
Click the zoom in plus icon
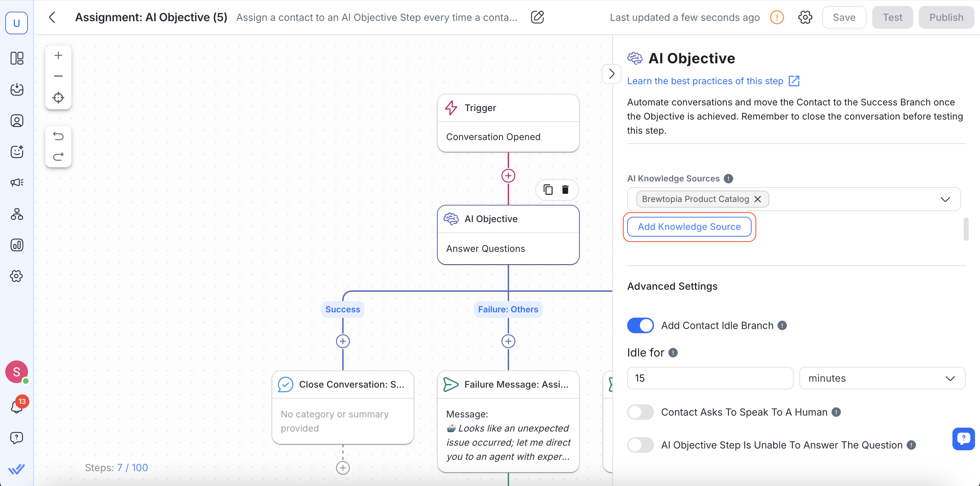click(x=58, y=56)
